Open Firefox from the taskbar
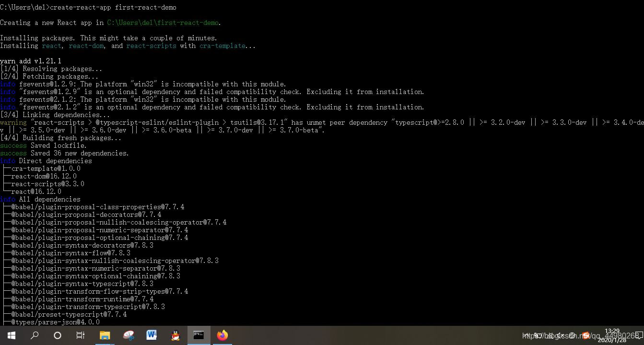Image resolution: width=644 pixels, height=345 pixels. pyautogui.click(x=222, y=335)
